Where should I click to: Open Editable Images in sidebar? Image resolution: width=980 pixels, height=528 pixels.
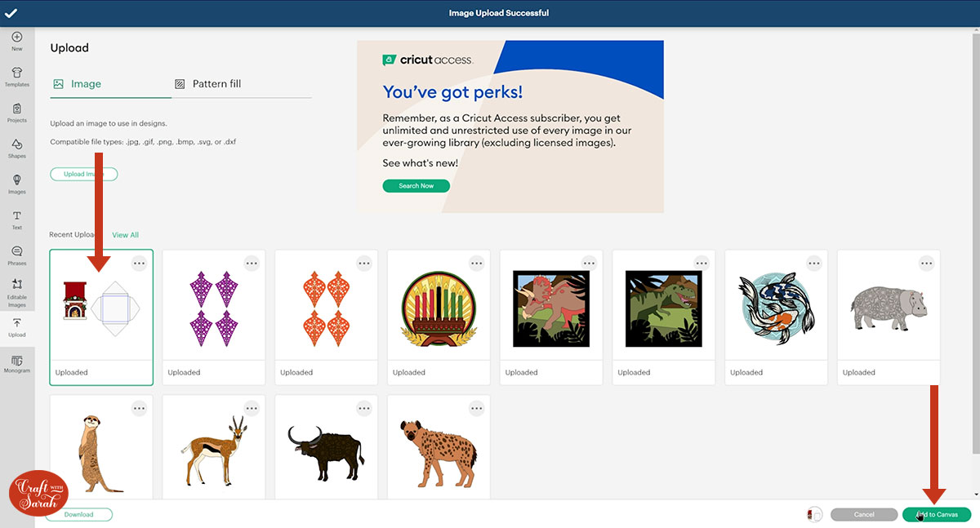click(17, 294)
